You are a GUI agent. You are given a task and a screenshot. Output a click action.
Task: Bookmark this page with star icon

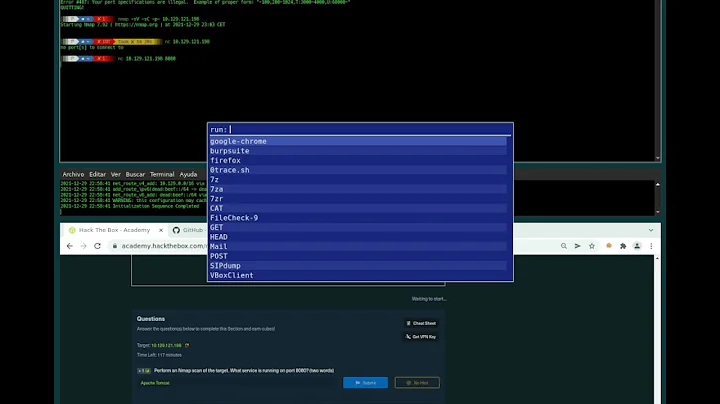(x=592, y=246)
